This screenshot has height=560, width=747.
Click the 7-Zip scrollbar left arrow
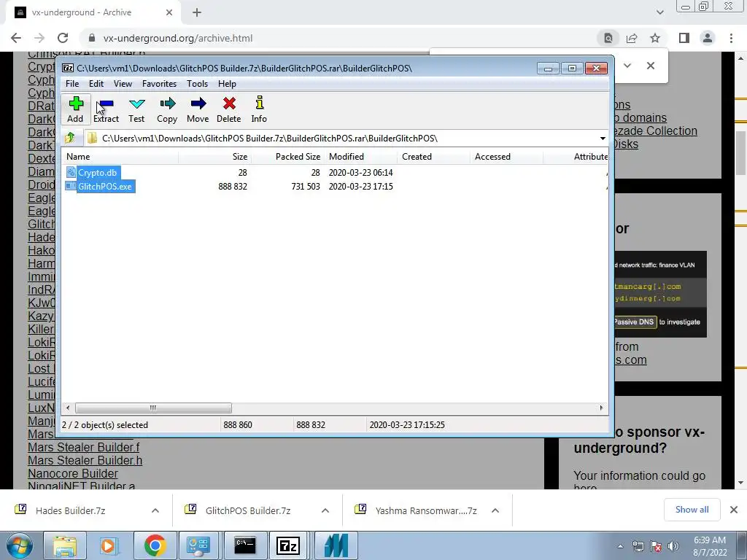tap(68, 408)
